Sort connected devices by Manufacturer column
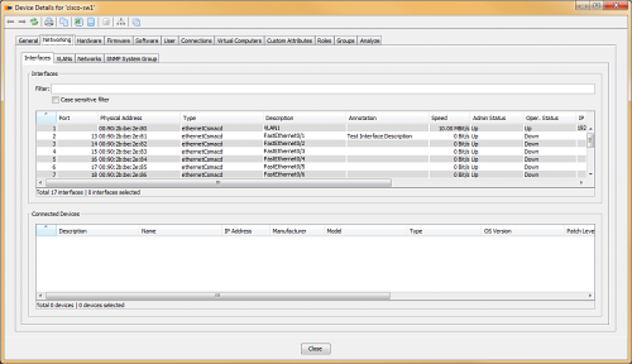This screenshot has height=364, width=632. [289, 231]
